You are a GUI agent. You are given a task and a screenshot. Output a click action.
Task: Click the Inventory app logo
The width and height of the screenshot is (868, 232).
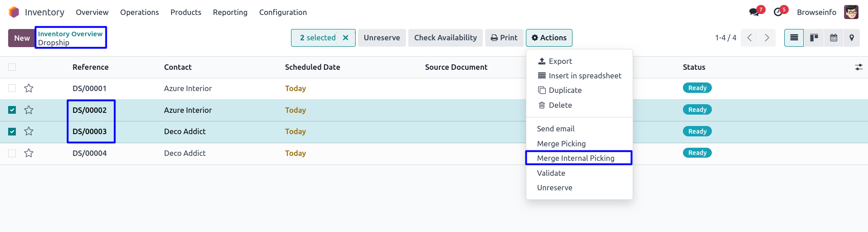click(x=14, y=12)
